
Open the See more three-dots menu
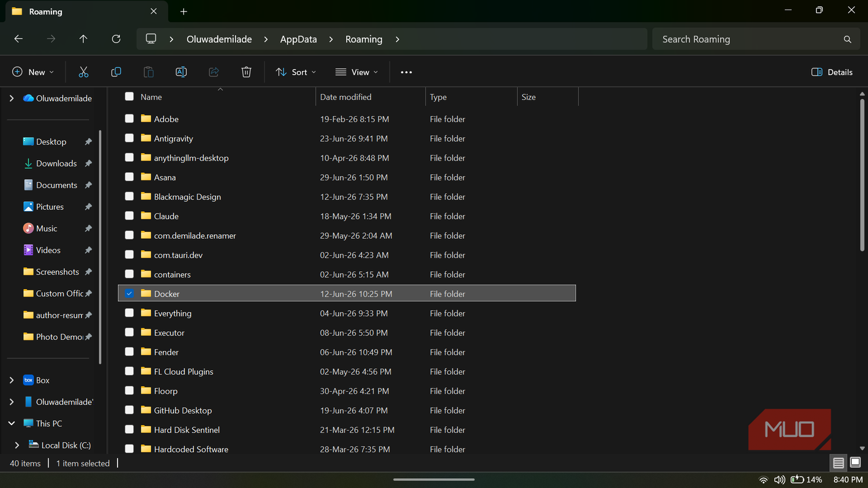(406, 72)
